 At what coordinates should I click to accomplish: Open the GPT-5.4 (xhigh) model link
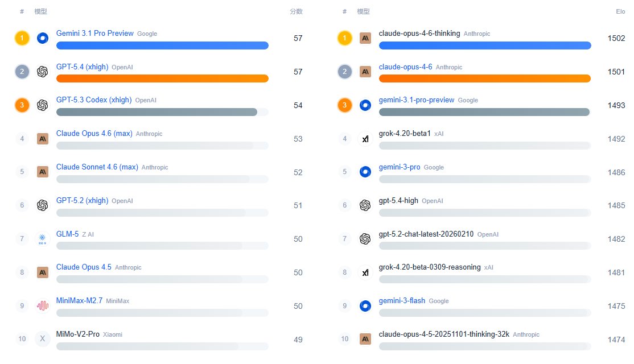pyautogui.click(x=82, y=67)
